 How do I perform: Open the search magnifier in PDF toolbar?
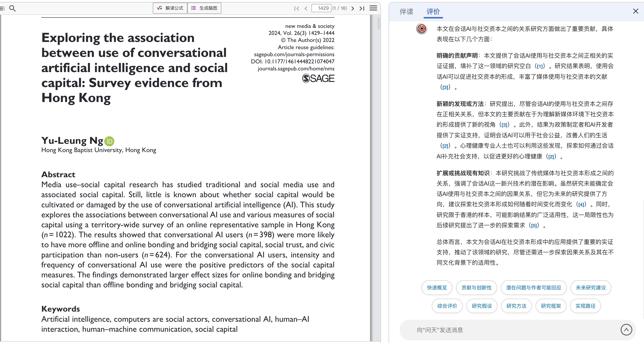pos(12,8)
